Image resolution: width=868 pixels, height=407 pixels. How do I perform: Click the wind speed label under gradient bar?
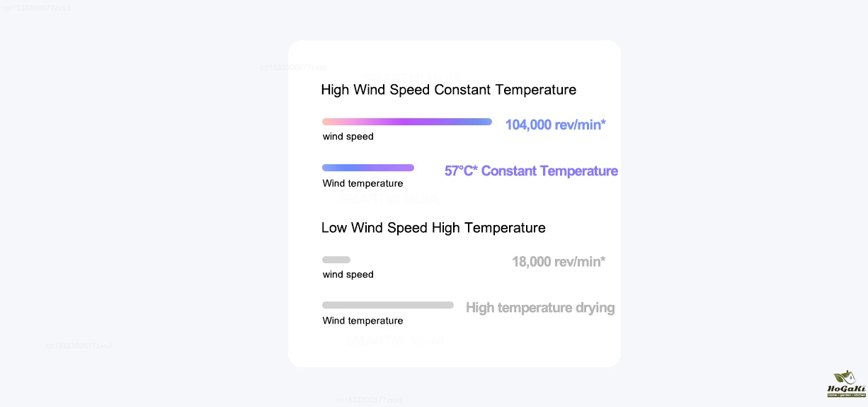(348, 137)
